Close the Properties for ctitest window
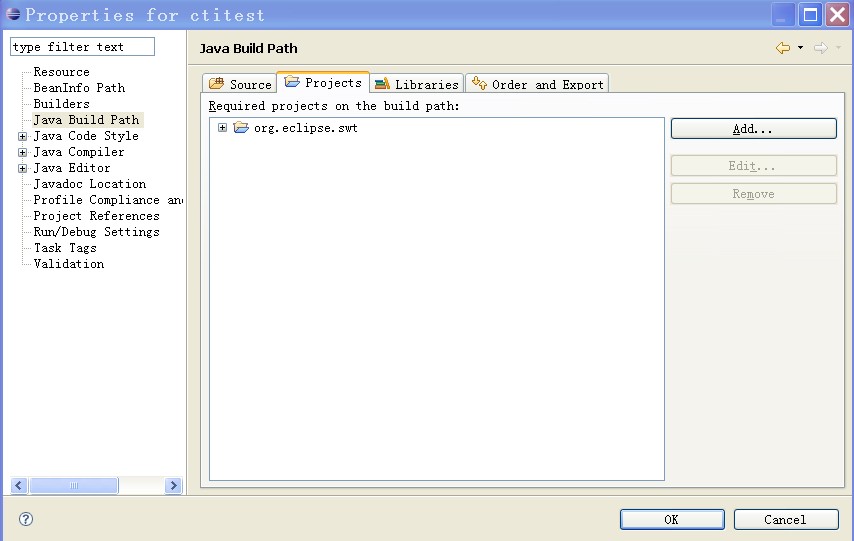Viewport: 854px width, 541px height. tap(838, 14)
